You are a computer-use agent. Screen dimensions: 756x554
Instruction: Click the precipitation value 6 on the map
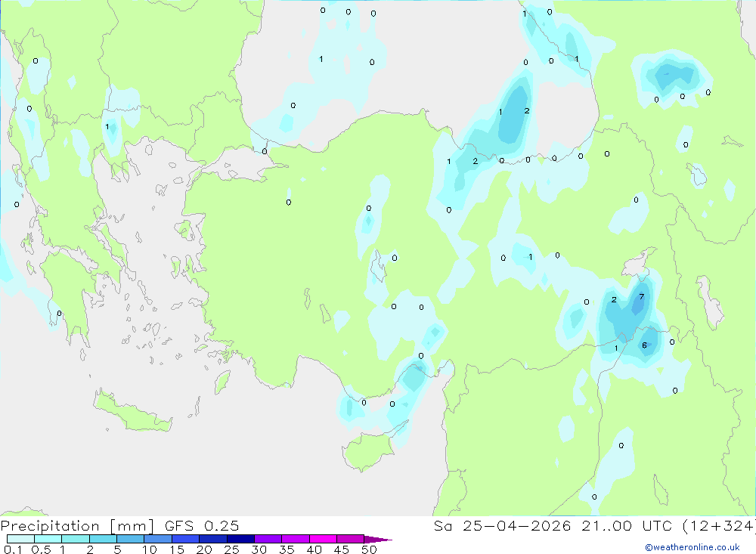(x=644, y=345)
